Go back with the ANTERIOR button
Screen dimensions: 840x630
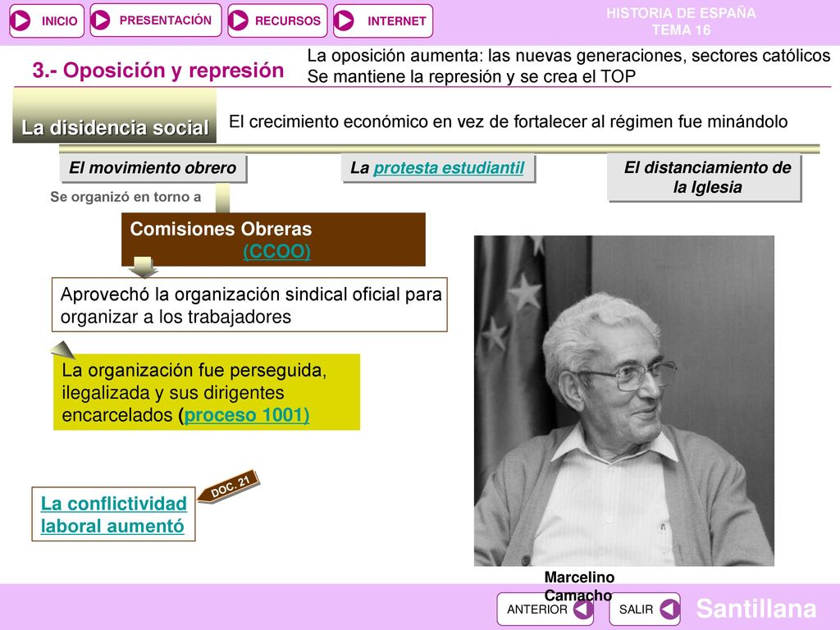click(545, 609)
